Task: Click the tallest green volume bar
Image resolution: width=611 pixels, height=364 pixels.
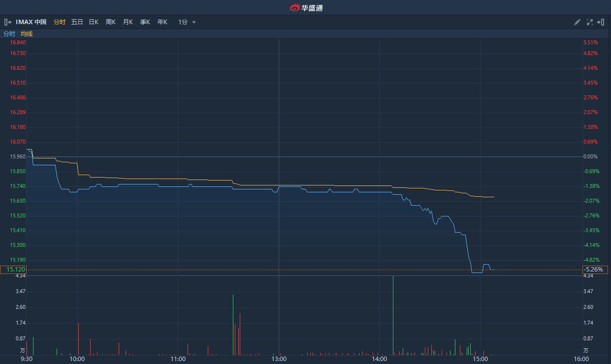Action: (x=393, y=315)
